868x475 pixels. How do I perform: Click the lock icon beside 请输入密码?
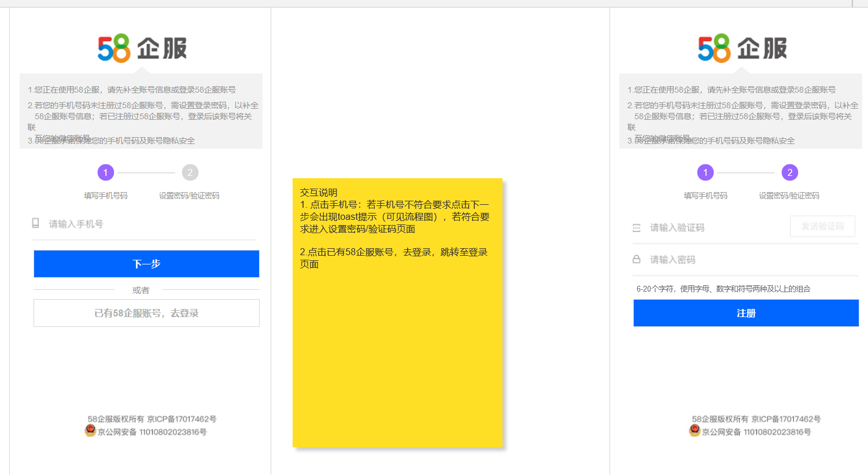pyautogui.click(x=637, y=259)
